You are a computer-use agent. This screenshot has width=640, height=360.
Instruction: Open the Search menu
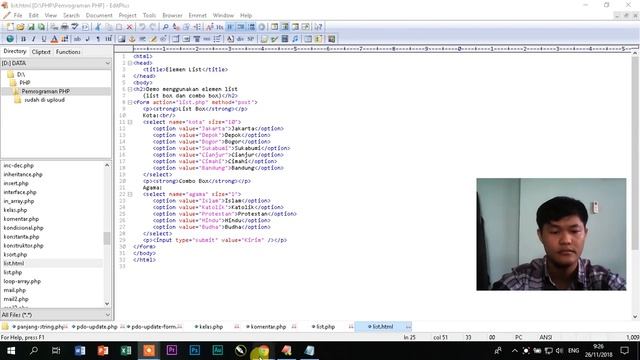[71, 16]
